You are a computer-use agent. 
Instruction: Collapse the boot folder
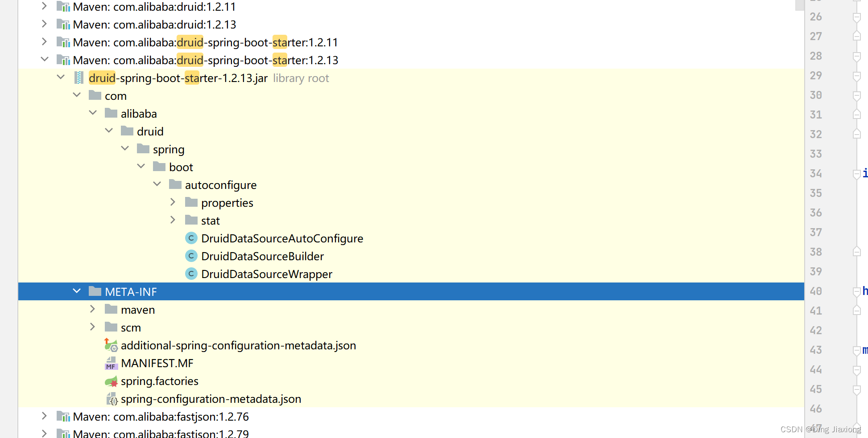click(x=141, y=167)
